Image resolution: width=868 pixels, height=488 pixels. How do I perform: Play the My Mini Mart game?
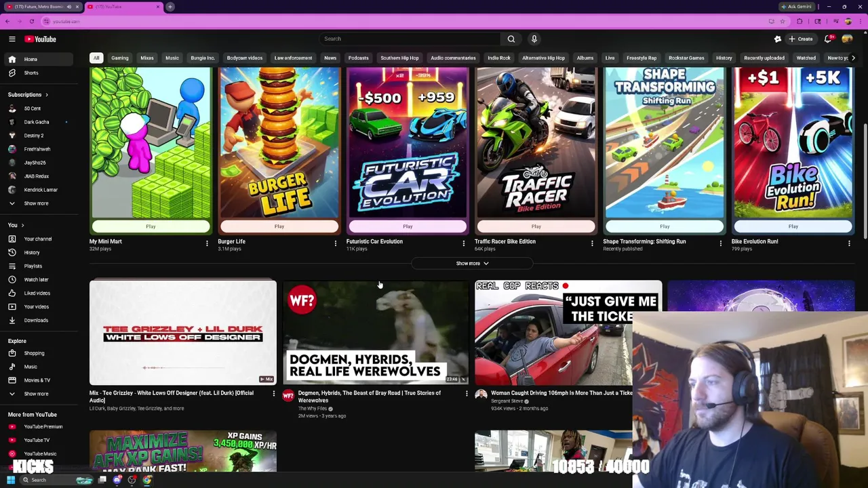[151, 226]
